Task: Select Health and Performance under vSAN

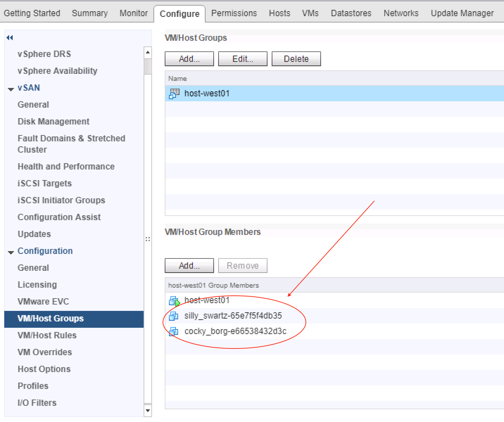Action: coord(66,166)
